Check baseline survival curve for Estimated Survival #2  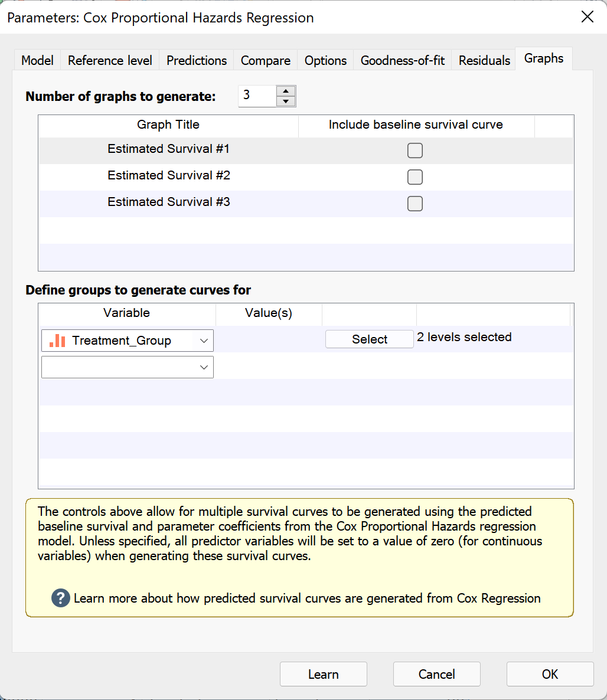point(415,177)
